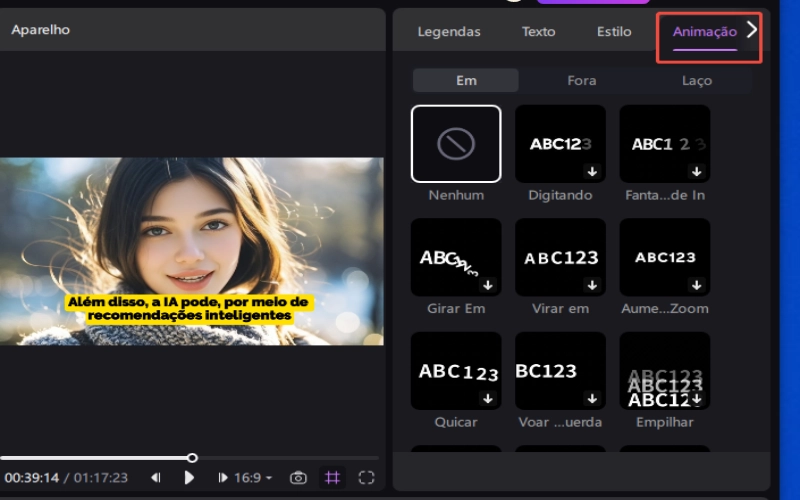Show more tabs with right chevron arrow

[752, 30]
